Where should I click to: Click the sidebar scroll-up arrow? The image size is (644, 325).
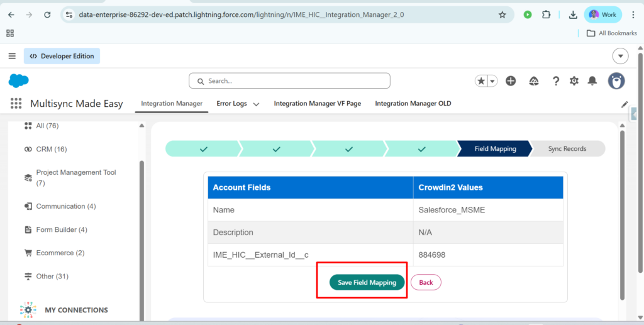(142, 125)
